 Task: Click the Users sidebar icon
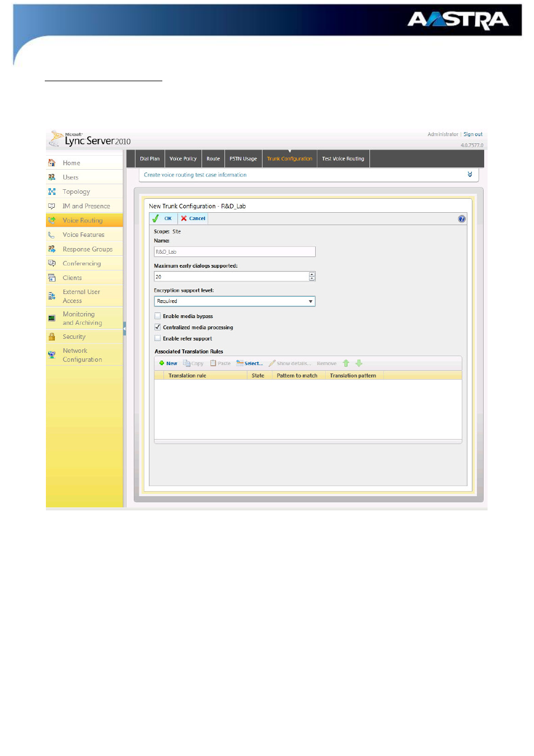pos(51,177)
